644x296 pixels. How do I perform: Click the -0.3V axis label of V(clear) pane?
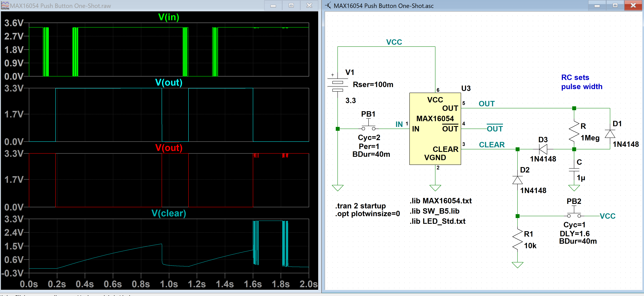pyautogui.click(x=12, y=273)
